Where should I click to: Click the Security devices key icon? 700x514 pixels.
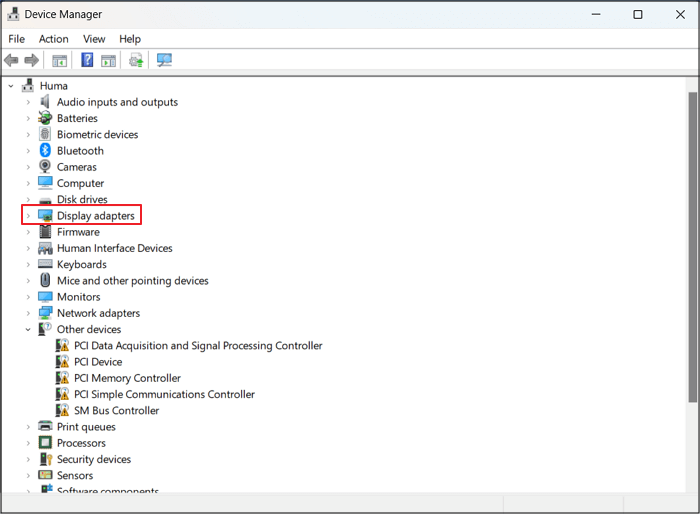click(46, 459)
